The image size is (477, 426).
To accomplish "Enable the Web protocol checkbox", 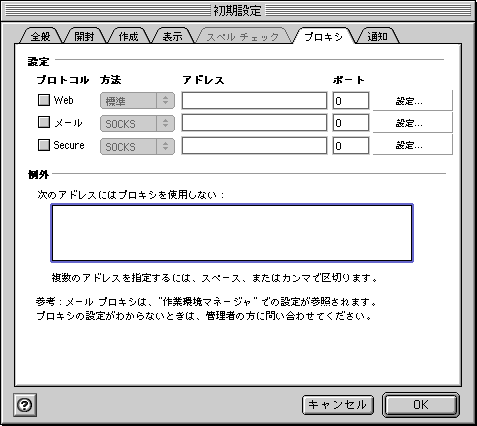I will [44, 100].
